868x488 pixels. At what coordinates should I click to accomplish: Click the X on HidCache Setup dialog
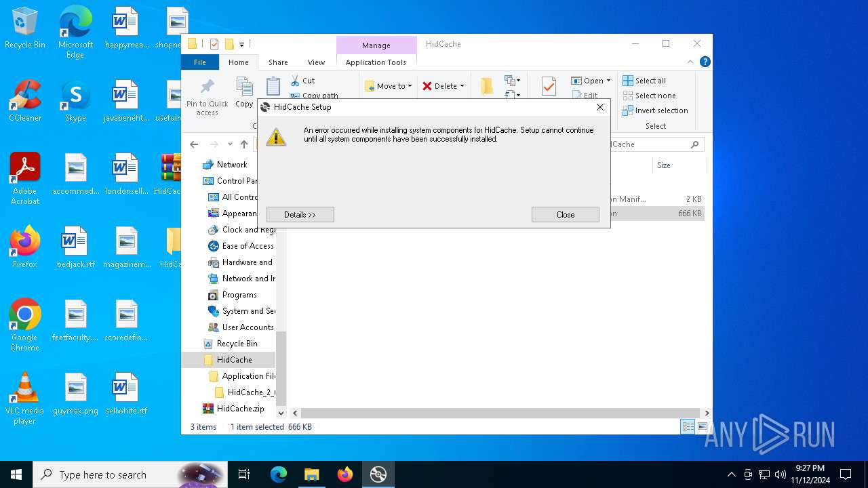pos(599,107)
